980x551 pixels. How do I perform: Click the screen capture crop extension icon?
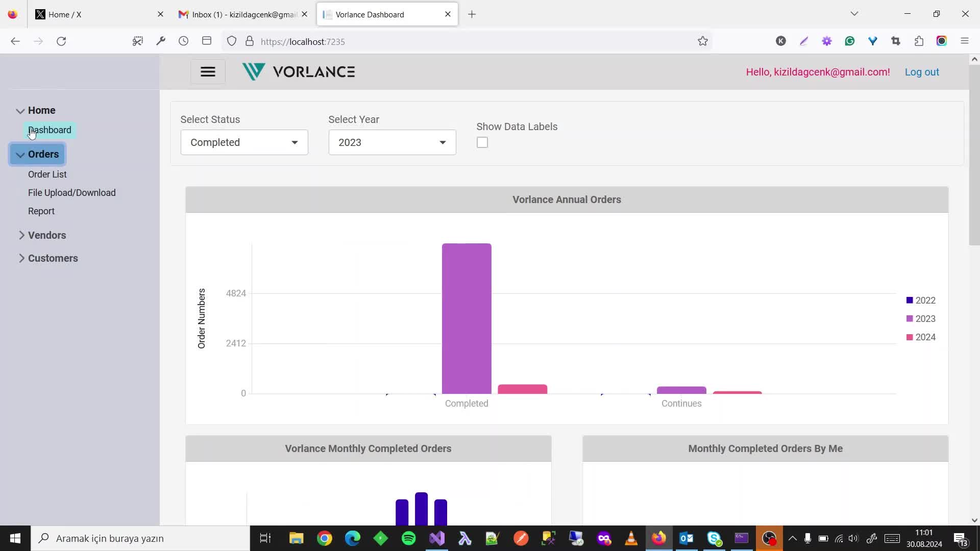pos(896,41)
